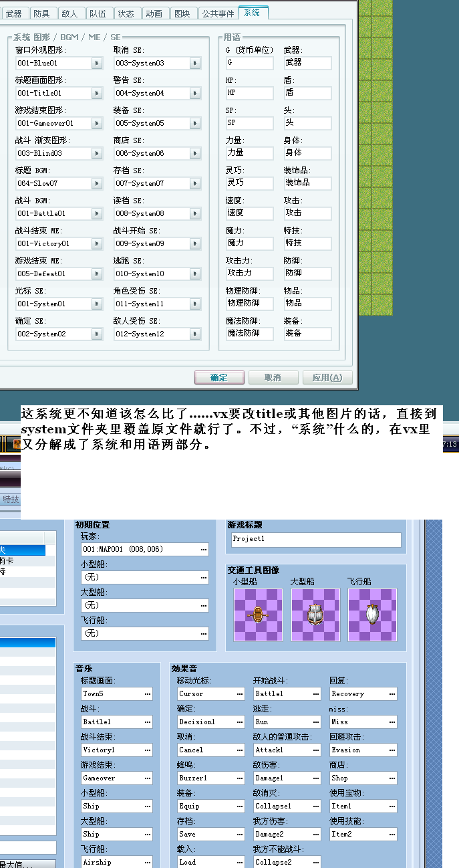Edit the Project1 game title field
The height and width of the screenshot is (868, 459).
pyautogui.click(x=315, y=540)
